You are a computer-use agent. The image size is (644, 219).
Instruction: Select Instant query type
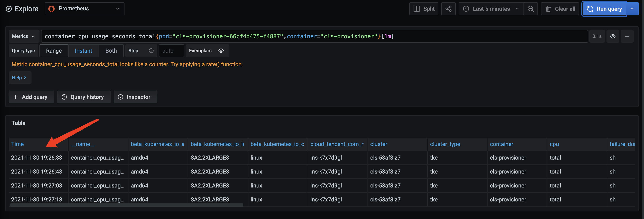84,51
